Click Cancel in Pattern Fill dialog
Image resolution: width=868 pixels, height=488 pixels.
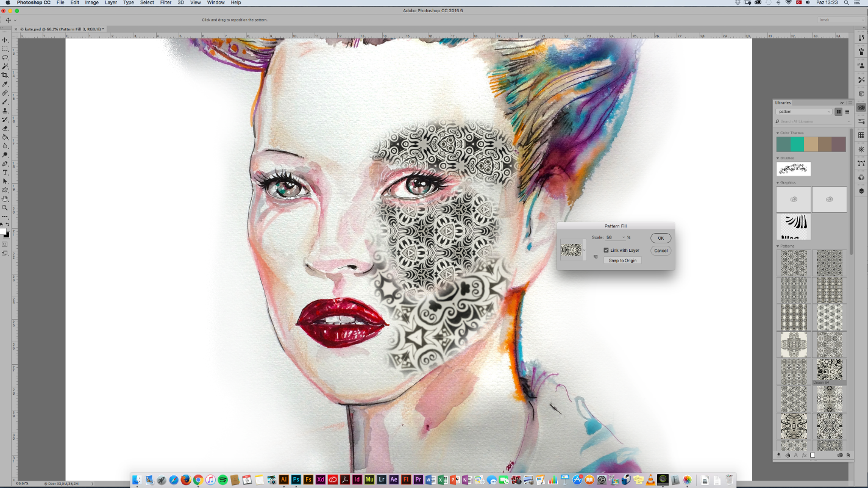[x=661, y=251]
